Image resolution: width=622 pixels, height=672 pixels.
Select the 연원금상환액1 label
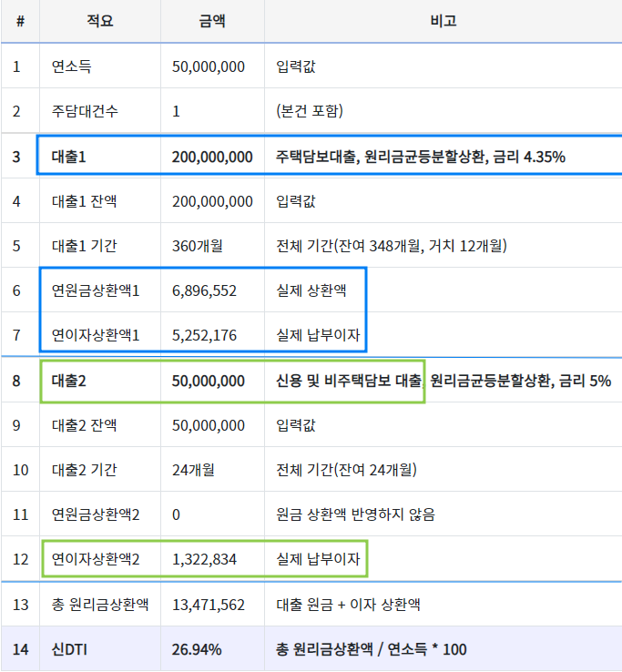96,290
